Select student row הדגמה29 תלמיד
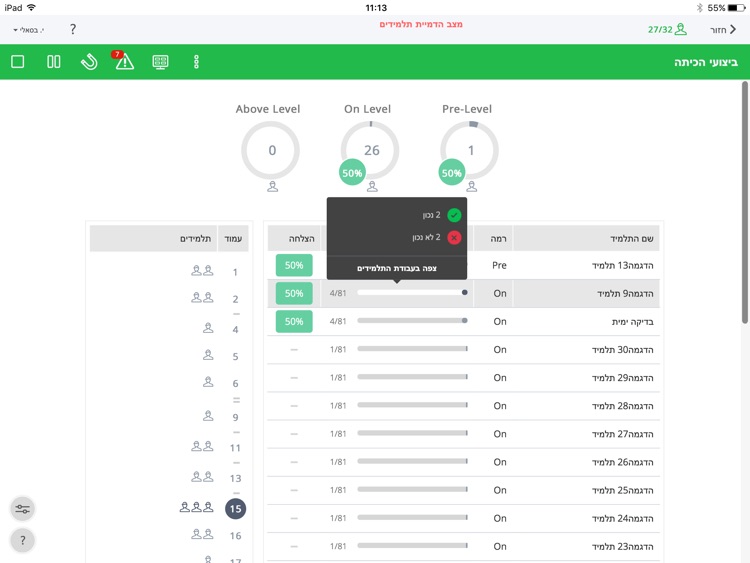This screenshot has height=563, width=750. tap(463, 378)
